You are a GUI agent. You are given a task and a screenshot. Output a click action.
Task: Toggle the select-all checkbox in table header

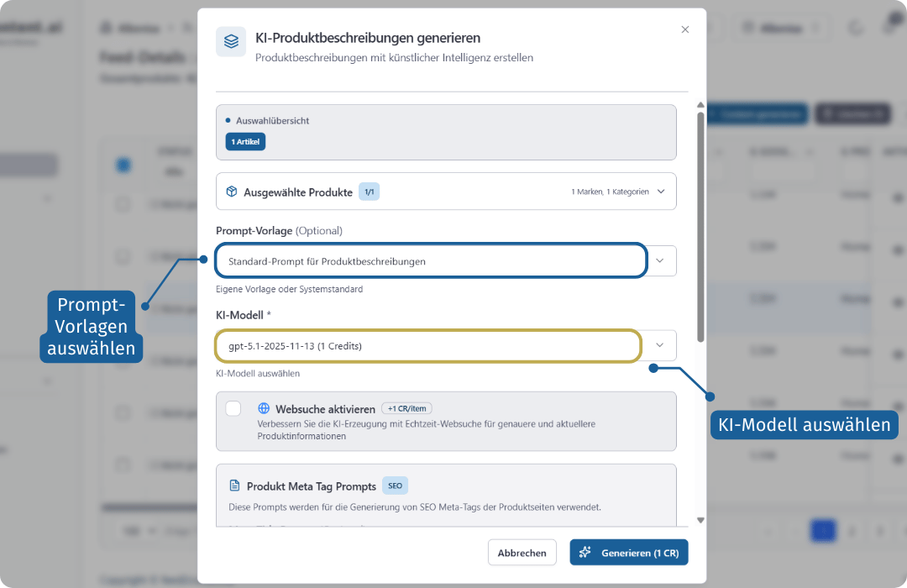[x=123, y=165]
